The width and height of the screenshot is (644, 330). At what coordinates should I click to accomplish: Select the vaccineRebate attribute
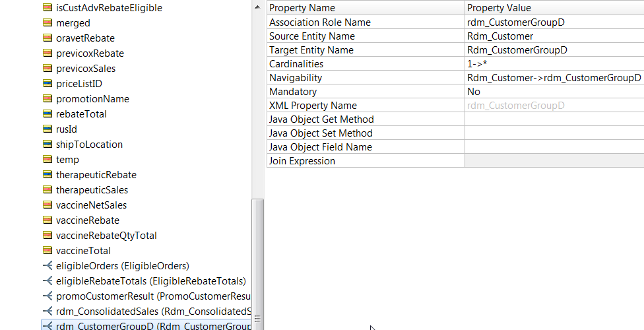[x=88, y=220]
